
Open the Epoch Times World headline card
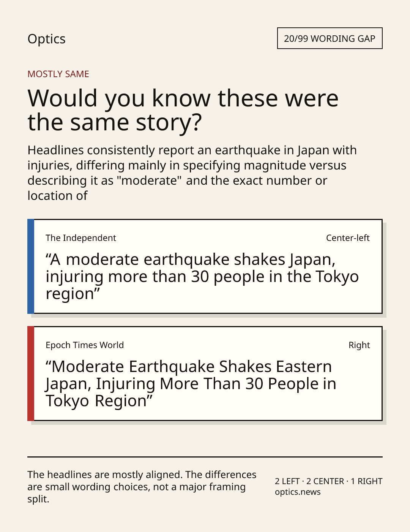pyautogui.click(x=205, y=374)
